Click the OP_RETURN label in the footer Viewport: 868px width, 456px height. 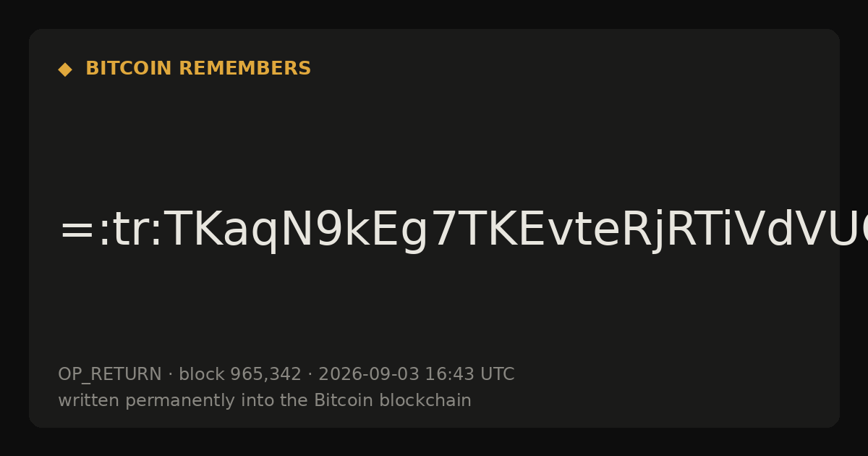(x=110, y=374)
